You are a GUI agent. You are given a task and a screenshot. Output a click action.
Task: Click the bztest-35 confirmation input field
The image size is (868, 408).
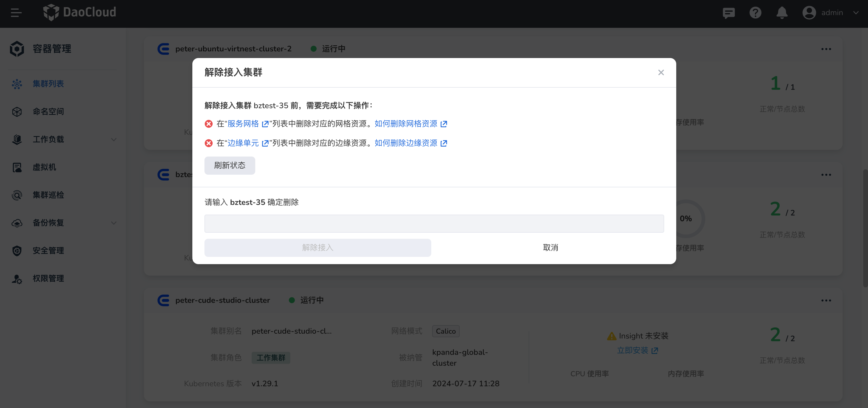tap(434, 223)
